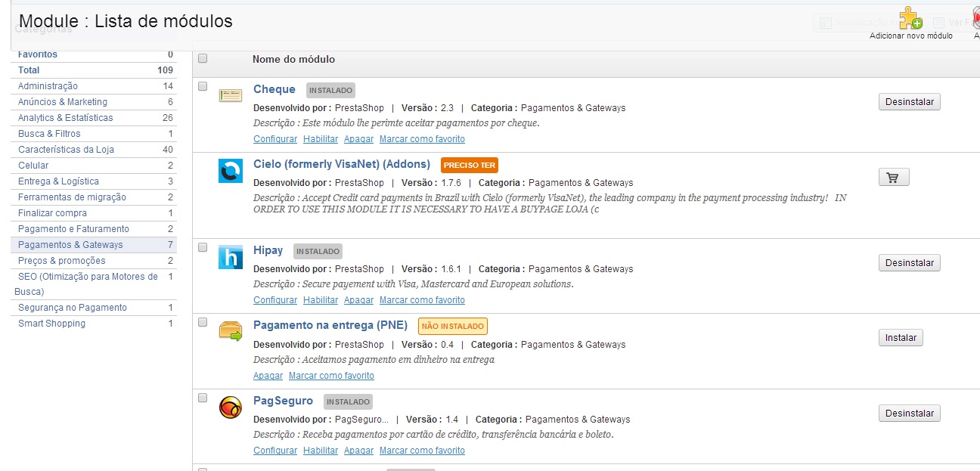This screenshot has height=471, width=980.
Task: Click Instalar for Pagamento na entrega
Action: tap(901, 338)
